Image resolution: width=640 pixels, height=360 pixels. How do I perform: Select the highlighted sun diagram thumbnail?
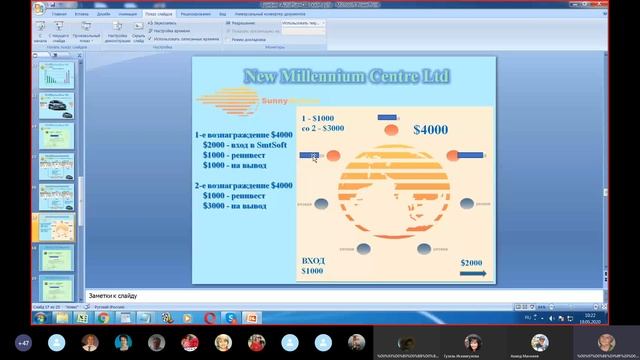tap(57, 227)
